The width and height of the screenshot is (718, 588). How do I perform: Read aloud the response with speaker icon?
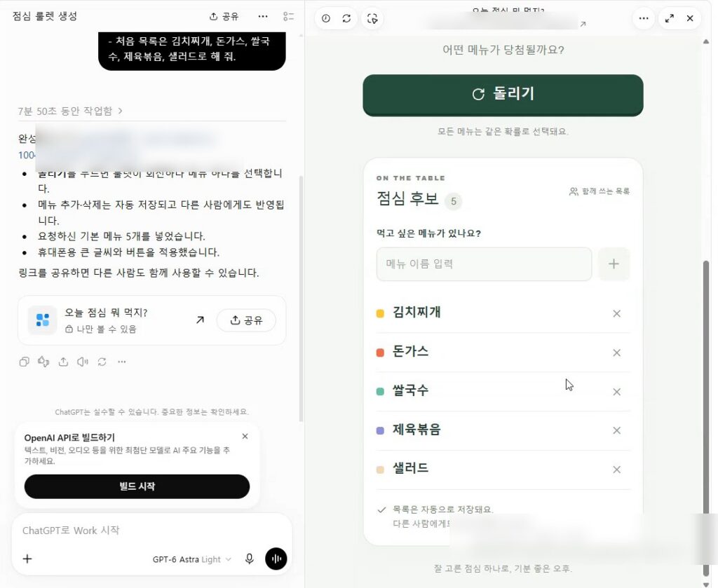[83, 362]
